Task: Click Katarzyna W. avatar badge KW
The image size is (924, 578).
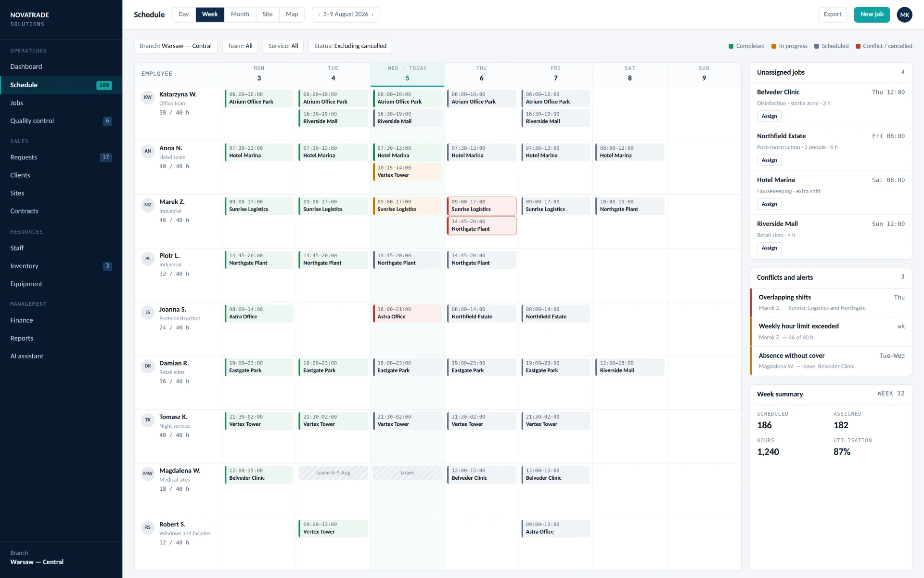Action: tap(148, 97)
